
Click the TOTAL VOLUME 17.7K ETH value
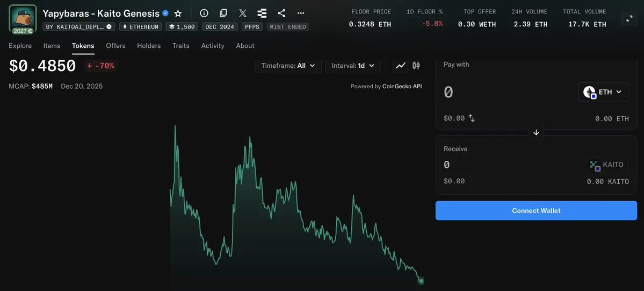click(587, 24)
